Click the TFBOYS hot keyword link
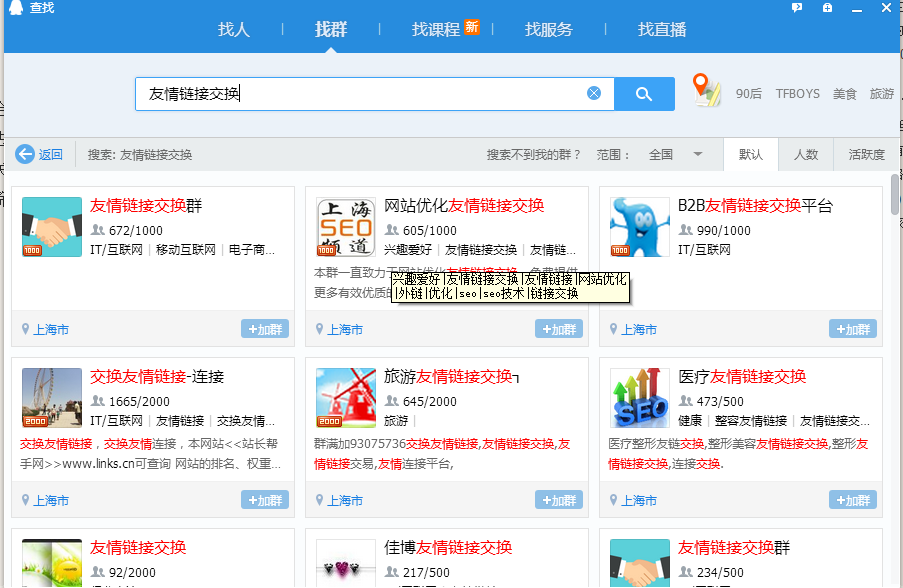 pyautogui.click(x=797, y=94)
